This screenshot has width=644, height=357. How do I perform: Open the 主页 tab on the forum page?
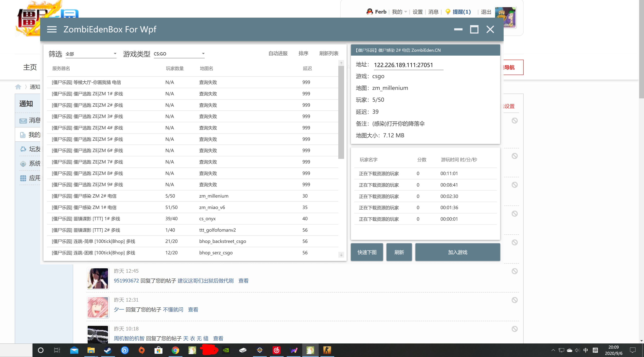point(30,67)
